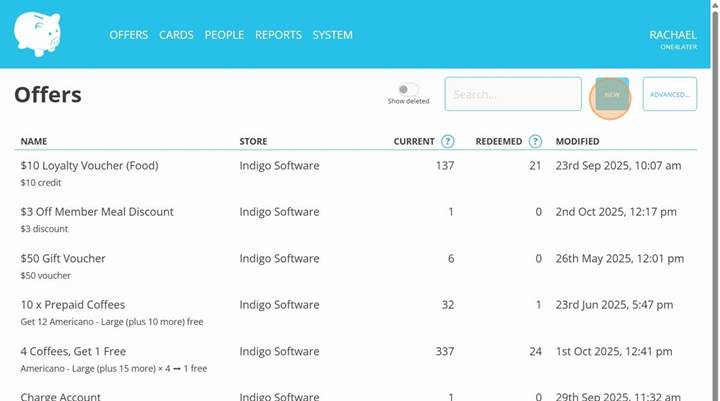Click the '26th May 2025, 12:01 pm' date
720x401 pixels.
[x=620, y=259]
